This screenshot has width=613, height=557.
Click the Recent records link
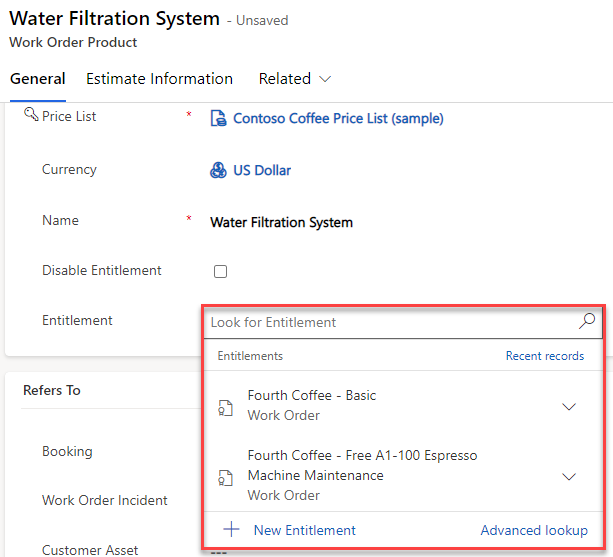click(x=545, y=356)
